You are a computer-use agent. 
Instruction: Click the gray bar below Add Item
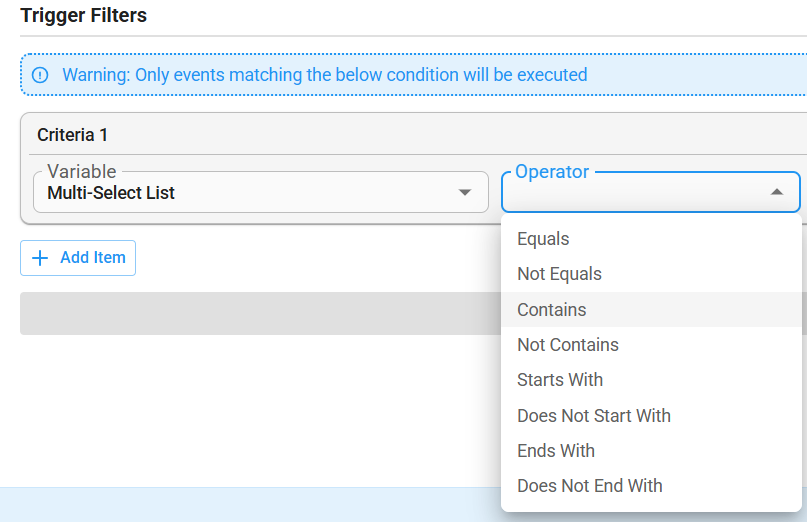pos(260,314)
